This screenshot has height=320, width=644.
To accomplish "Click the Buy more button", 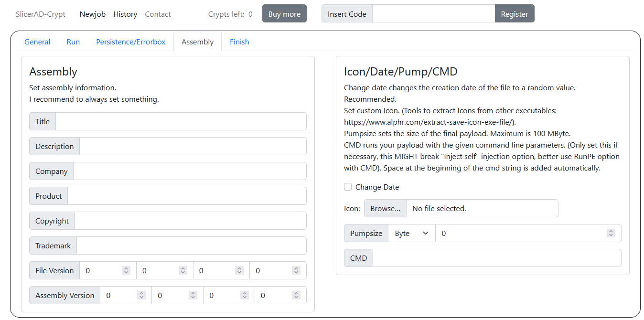I will pyautogui.click(x=284, y=14).
